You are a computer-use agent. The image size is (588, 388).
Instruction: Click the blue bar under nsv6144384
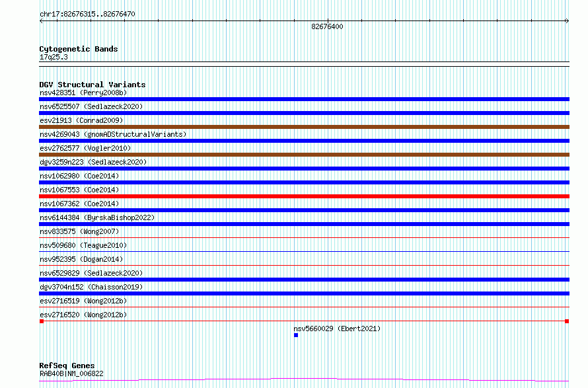[x=304, y=224]
